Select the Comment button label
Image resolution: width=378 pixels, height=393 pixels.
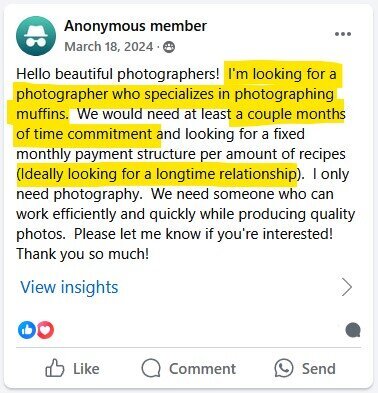(x=202, y=369)
